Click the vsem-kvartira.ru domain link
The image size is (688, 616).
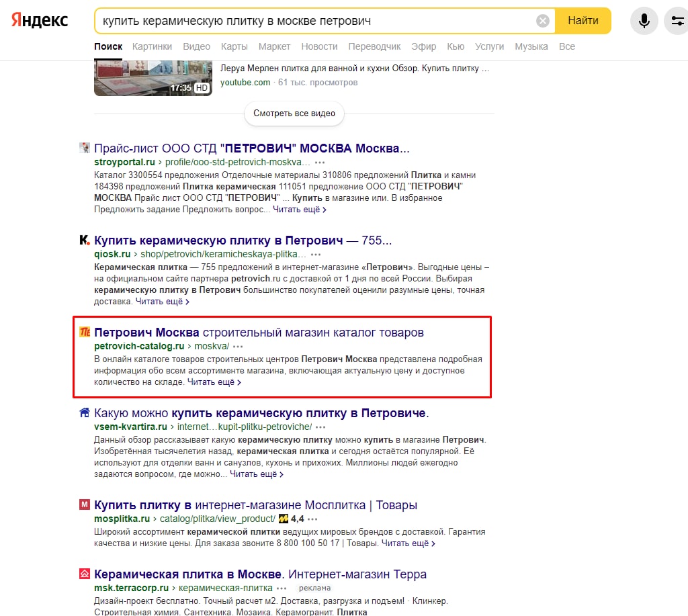(130, 427)
